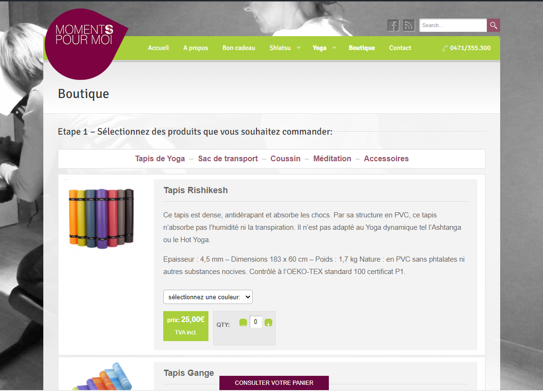Click the 'Etape 1 – Sélectionnez' heading
This screenshot has width=543, height=392.
[195, 132]
